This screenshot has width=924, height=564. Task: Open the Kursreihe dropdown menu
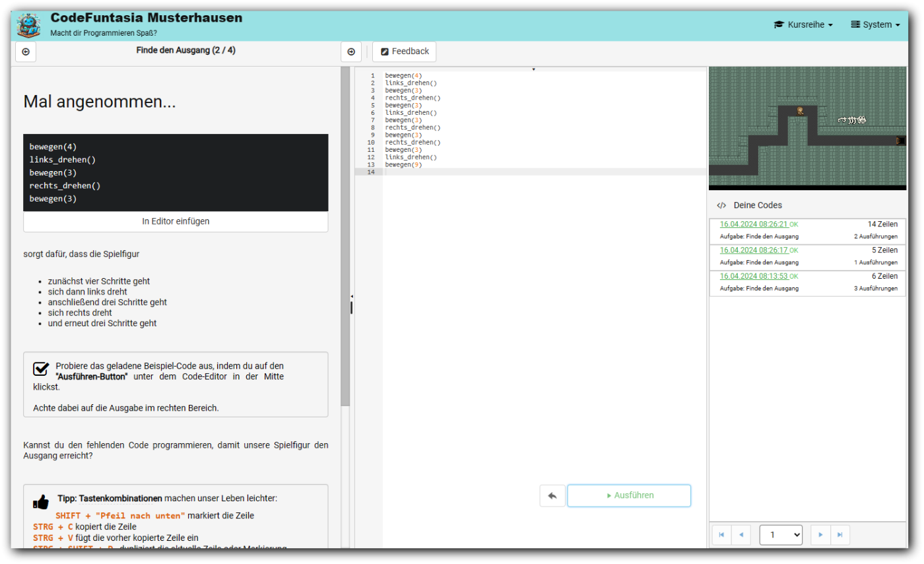803,24
